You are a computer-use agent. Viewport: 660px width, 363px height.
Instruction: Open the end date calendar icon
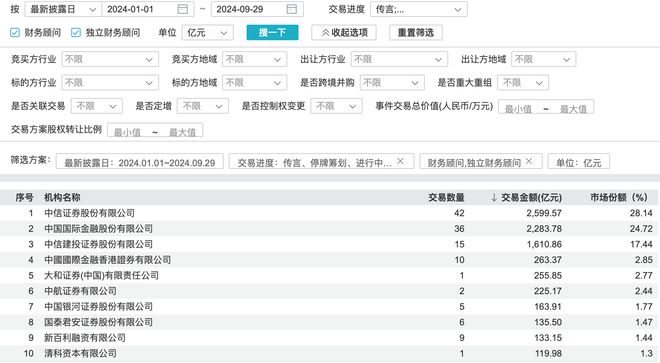(x=291, y=9)
